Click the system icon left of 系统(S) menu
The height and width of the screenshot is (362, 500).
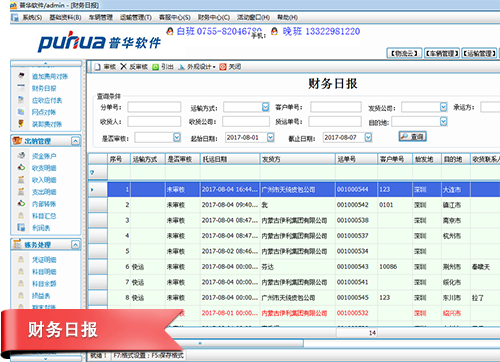point(15,17)
